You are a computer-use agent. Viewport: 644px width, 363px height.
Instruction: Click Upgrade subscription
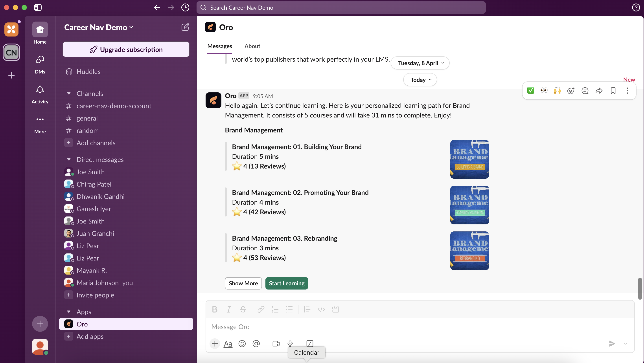(x=126, y=49)
